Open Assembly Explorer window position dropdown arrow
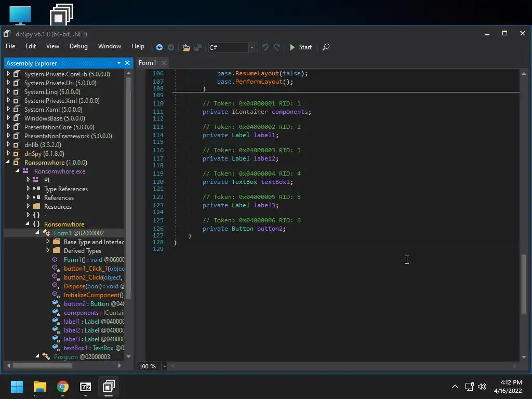This screenshot has height=399, width=532. 119,63
